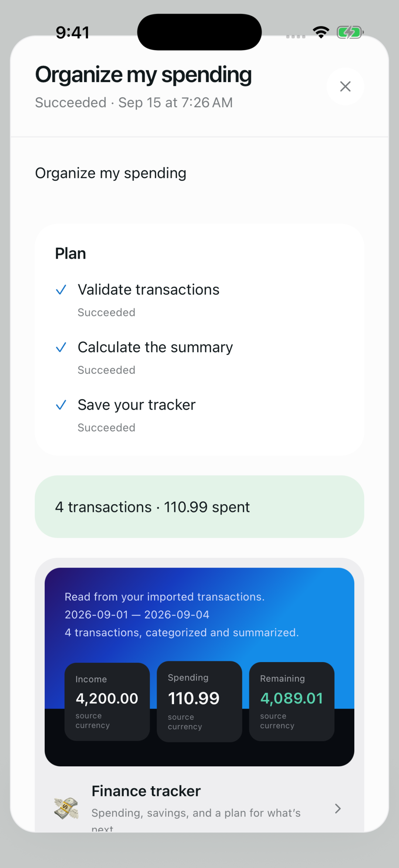399x868 pixels.
Task: Tap the money-with-wings Finance tracker icon
Action: (x=66, y=808)
